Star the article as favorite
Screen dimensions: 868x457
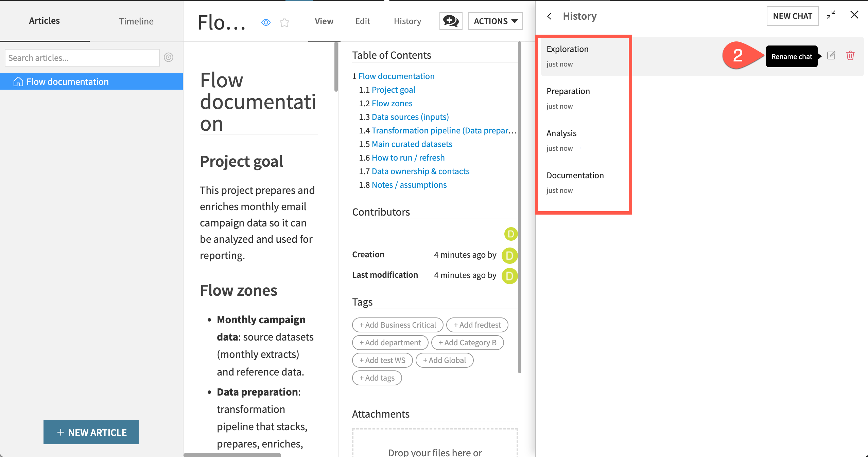tap(284, 22)
